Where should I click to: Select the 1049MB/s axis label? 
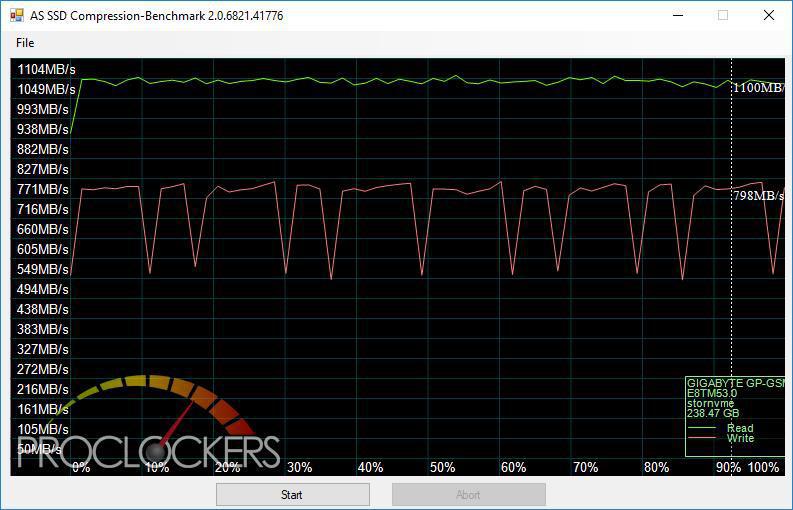point(46,90)
